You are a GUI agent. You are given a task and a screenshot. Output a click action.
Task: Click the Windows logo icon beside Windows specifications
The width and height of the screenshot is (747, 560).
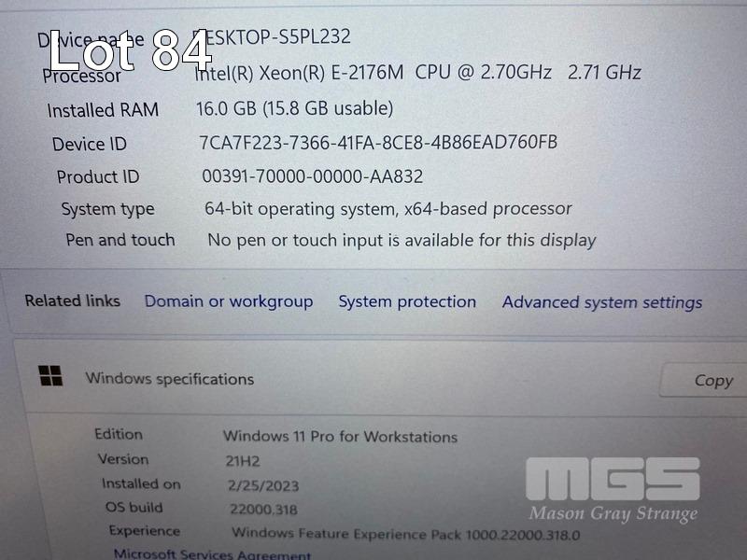point(50,376)
